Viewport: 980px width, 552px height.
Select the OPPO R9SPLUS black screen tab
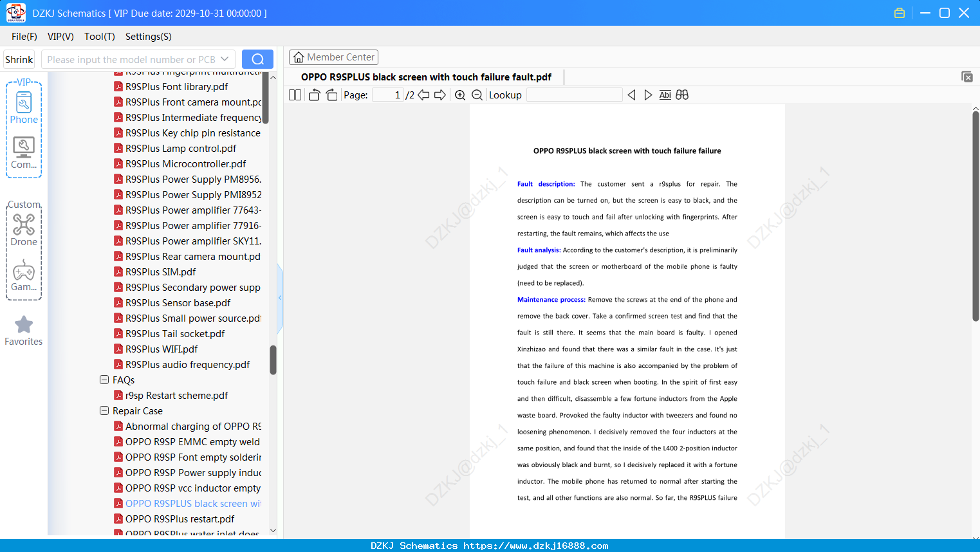click(x=426, y=77)
